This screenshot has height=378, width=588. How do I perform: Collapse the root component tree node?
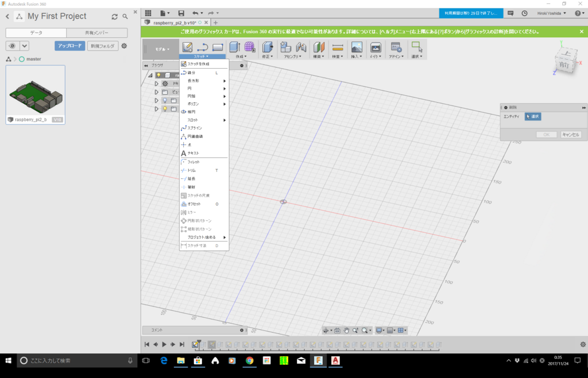pyautogui.click(x=150, y=75)
